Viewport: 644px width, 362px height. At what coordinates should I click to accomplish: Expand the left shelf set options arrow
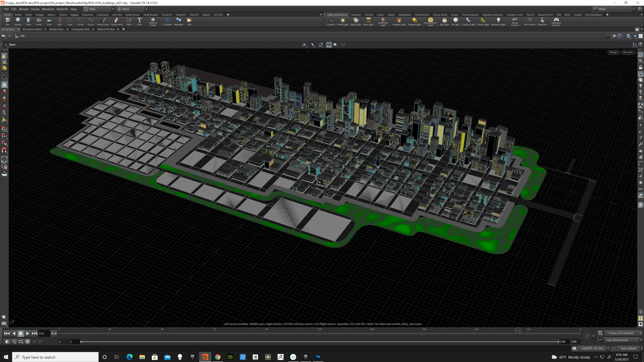click(x=321, y=15)
